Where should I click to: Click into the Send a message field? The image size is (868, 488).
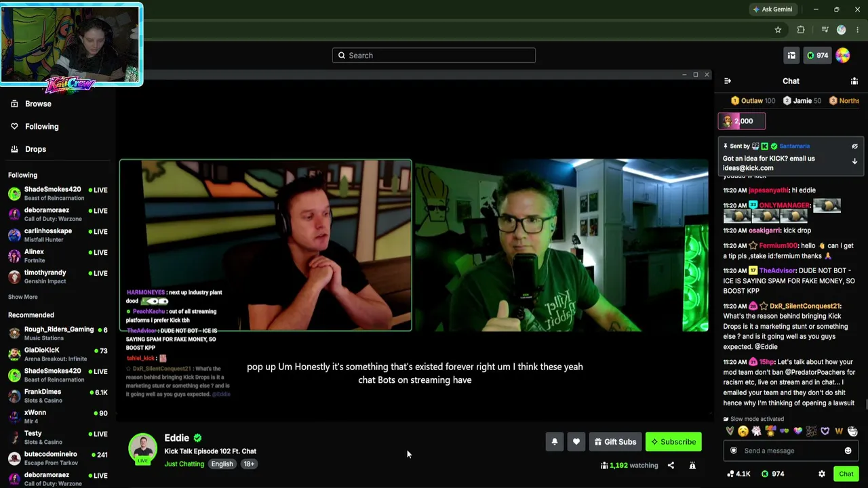791,451
